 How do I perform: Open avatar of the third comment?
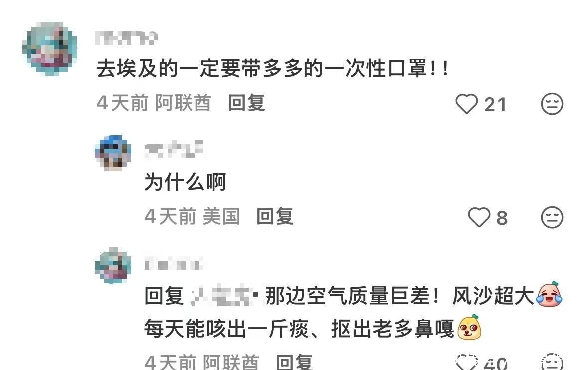113,265
